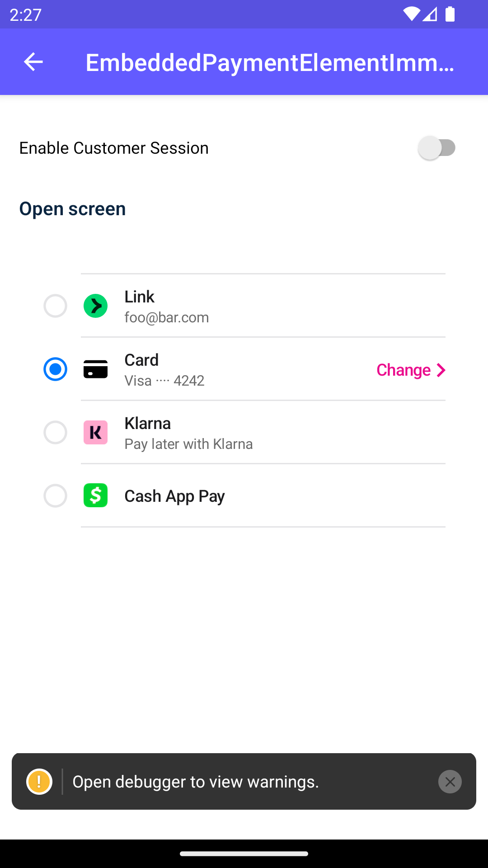Toggle Enable Customer Session switch
This screenshot has width=488, height=868.
(x=436, y=148)
